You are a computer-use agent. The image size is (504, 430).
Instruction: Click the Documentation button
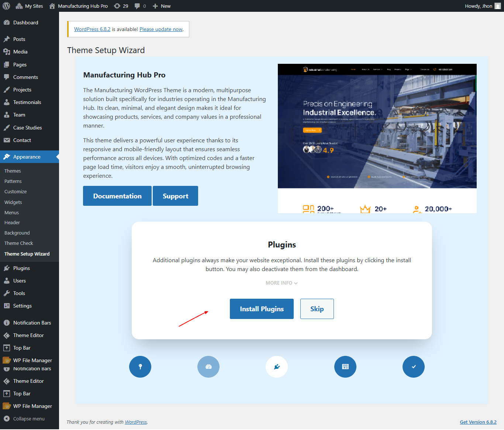tap(117, 196)
